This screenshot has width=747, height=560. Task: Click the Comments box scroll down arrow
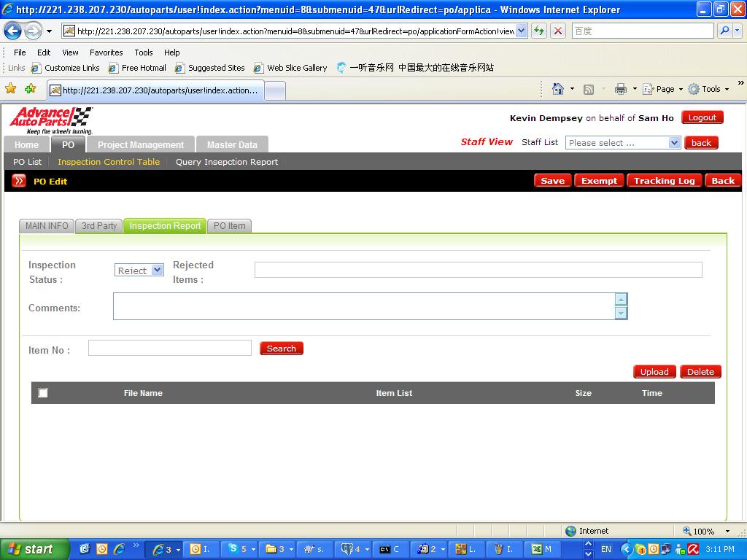click(x=621, y=314)
